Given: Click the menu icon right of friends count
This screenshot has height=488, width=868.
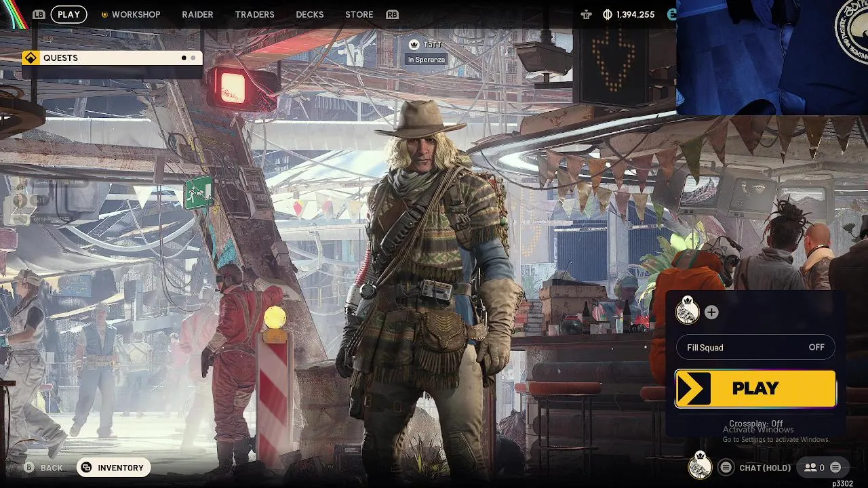Looking at the screenshot, I should [835, 467].
